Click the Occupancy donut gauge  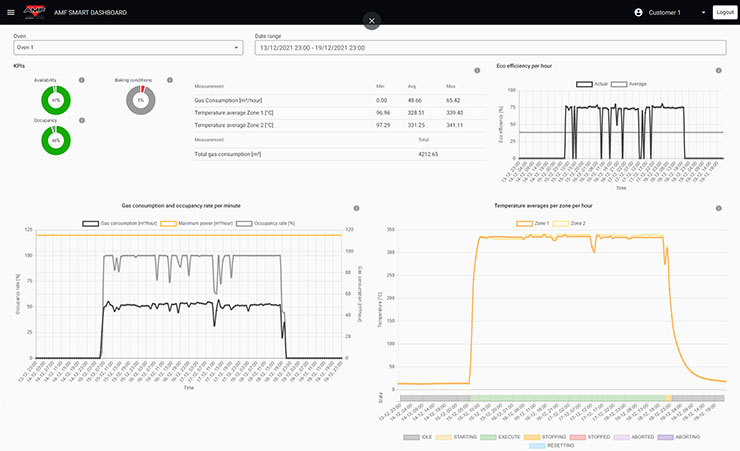56,141
